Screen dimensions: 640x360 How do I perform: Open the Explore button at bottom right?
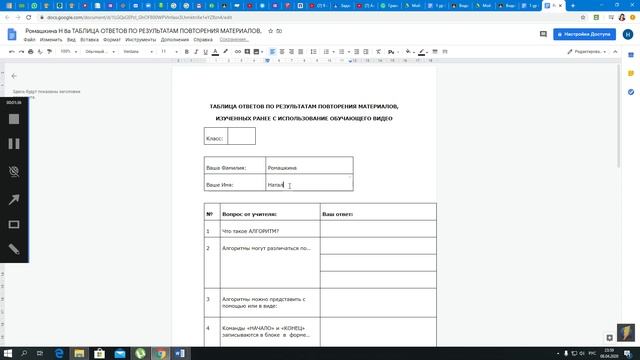pos(609,338)
